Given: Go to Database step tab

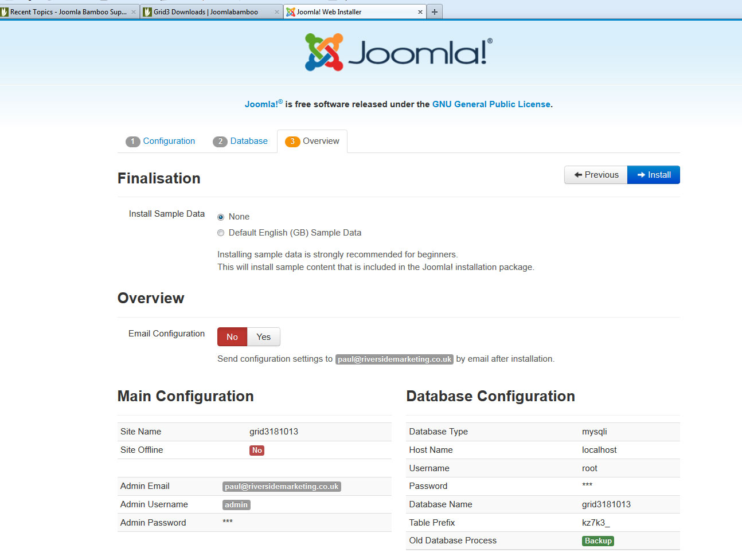Looking at the screenshot, I should tap(240, 141).
